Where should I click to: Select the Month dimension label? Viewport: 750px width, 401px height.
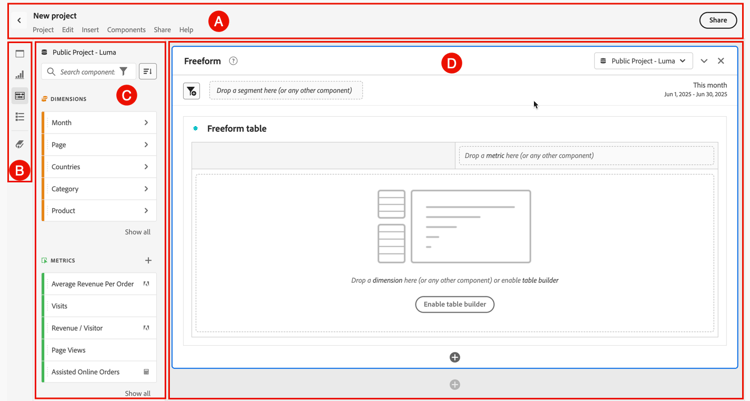click(62, 123)
